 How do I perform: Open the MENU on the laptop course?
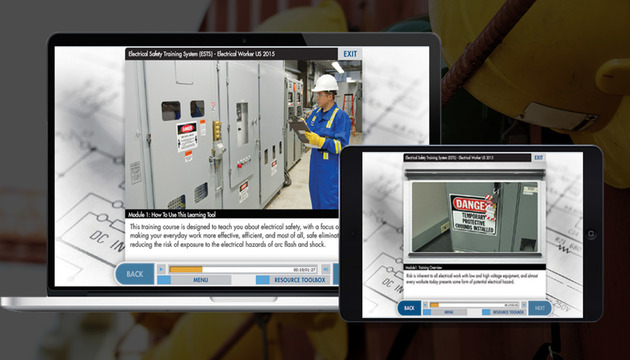click(201, 280)
